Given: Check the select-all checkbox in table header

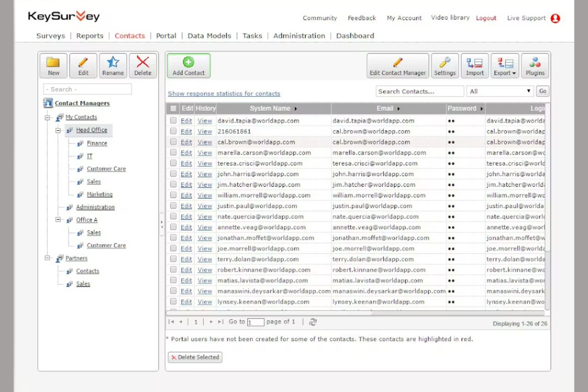Looking at the screenshot, I should pos(173,108).
